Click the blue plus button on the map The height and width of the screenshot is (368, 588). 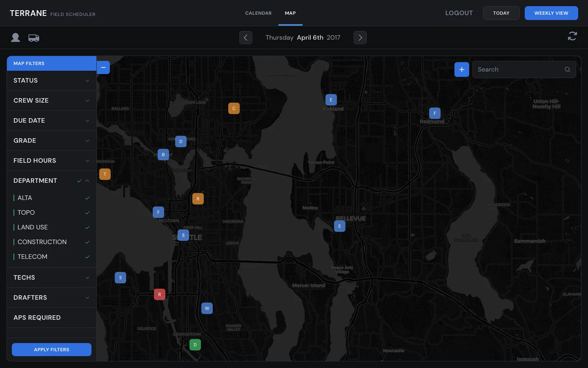click(461, 70)
